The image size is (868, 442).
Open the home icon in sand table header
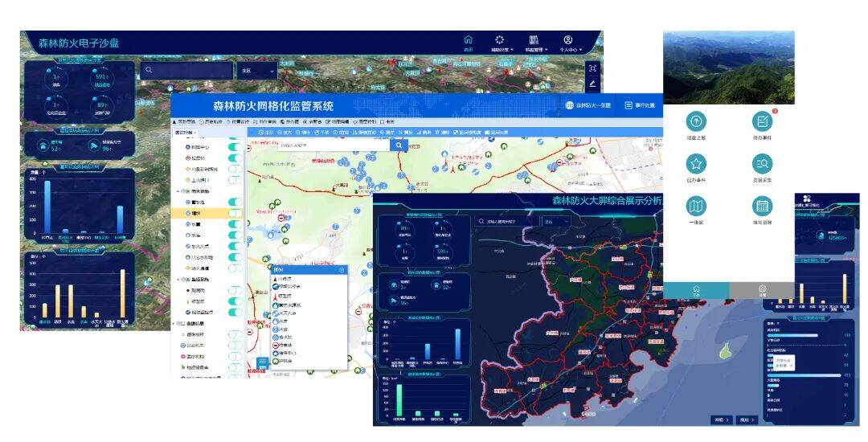pos(469,40)
